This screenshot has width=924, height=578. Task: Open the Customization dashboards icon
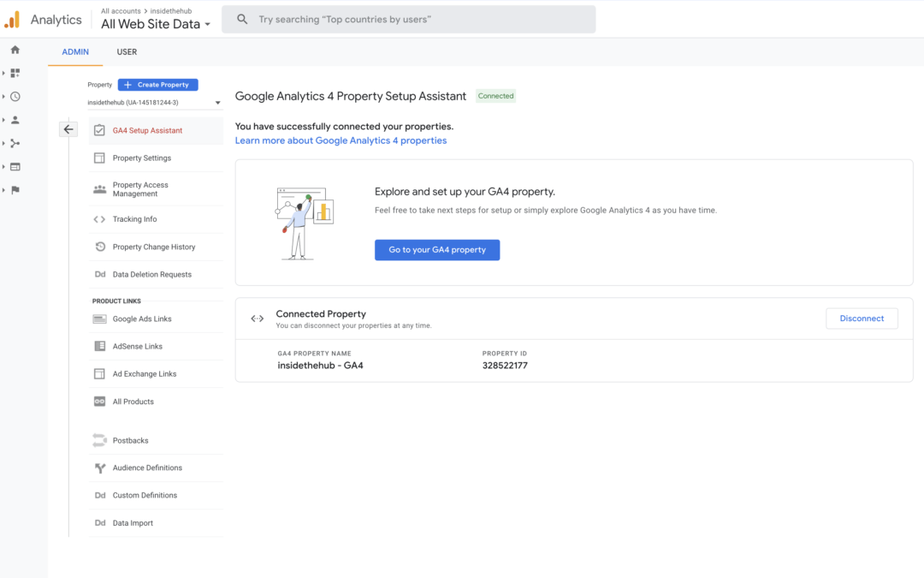point(15,73)
